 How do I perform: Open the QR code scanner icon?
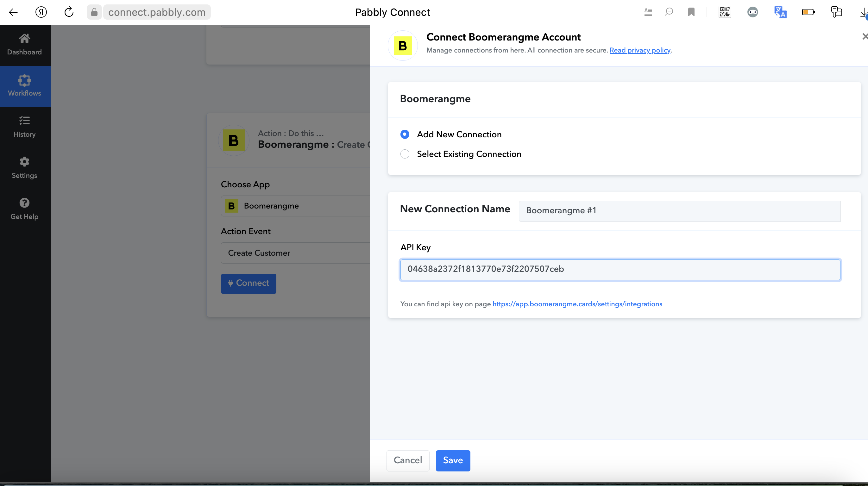coord(725,12)
